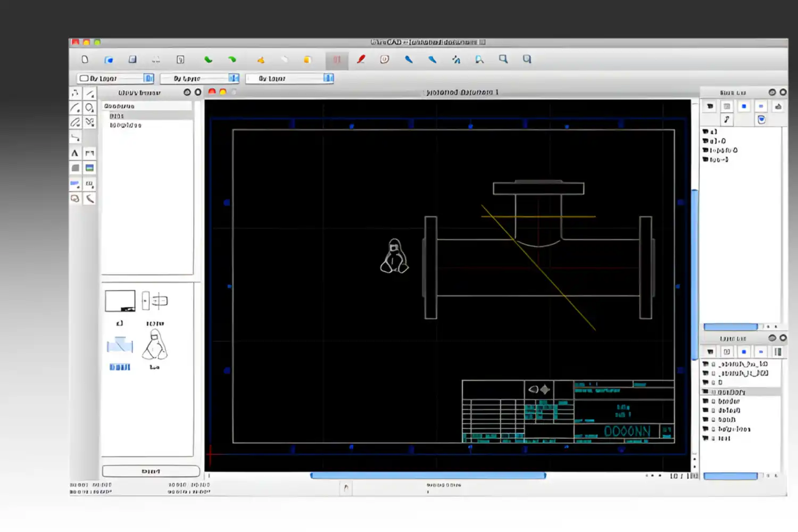Open the drawing with the Open file icon

click(x=110, y=59)
